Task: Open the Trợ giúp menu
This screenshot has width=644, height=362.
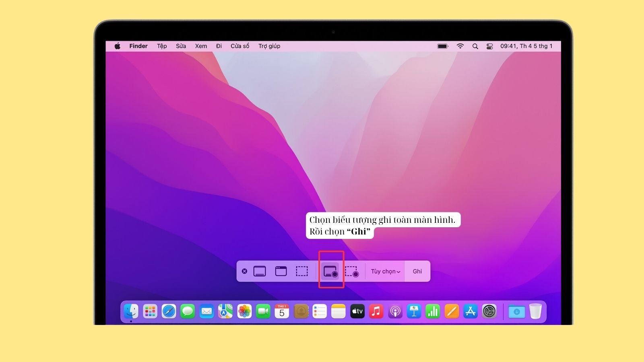Action: click(x=269, y=46)
